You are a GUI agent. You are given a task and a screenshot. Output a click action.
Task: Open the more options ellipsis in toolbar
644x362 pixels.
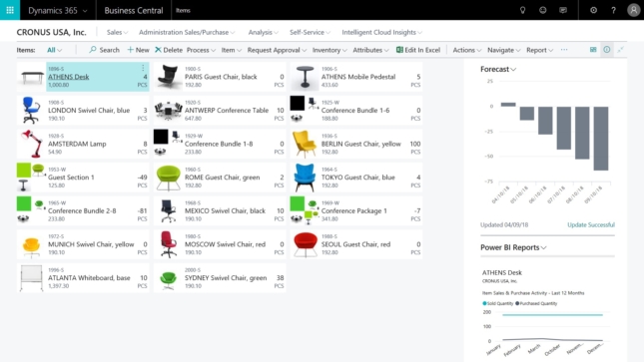[x=564, y=50]
